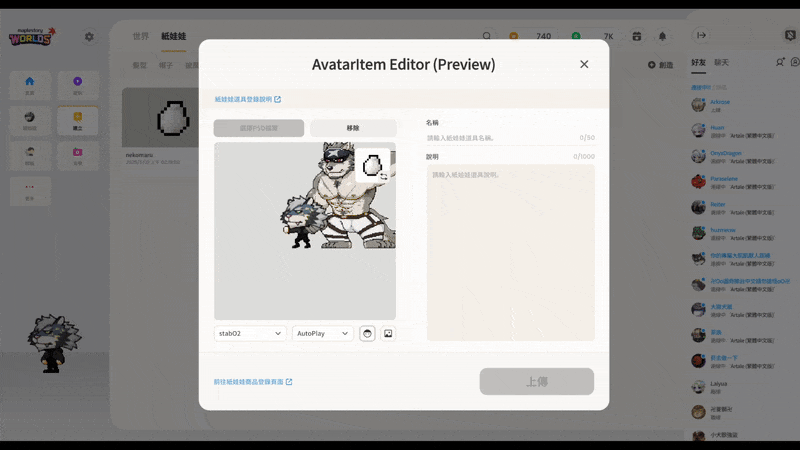This screenshot has height=450, width=800.
Task: Click the green currency icon
Action: tap(576, 36)
